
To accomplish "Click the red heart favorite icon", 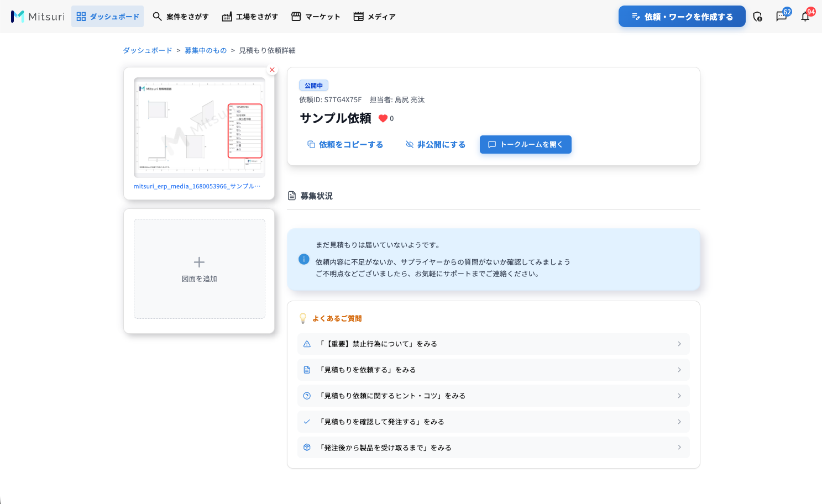I will [383, 118].
